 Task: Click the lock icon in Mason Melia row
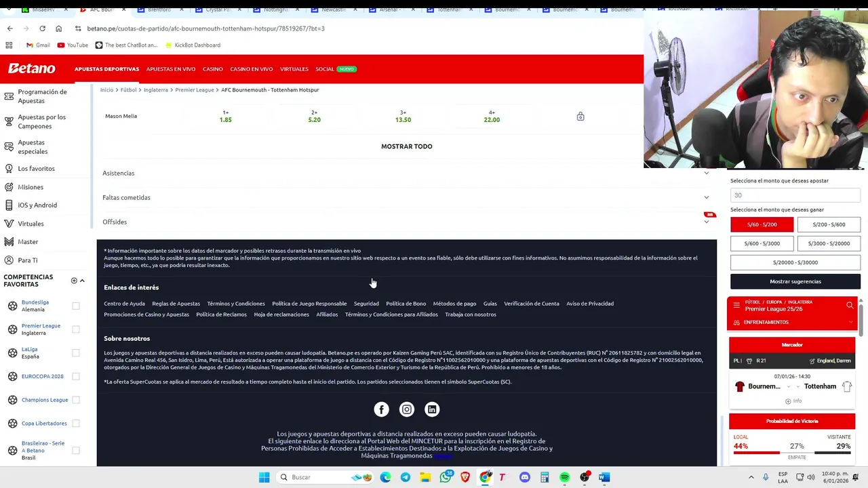[x=580, y=117]
